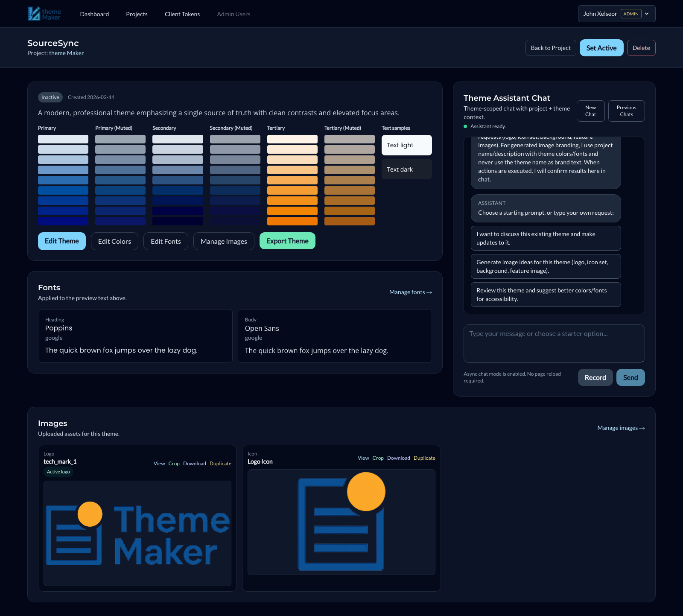The image size is (683, 616).
Task: Open the tech_mark_1 logo thumbnail
Action: [137, 533]
